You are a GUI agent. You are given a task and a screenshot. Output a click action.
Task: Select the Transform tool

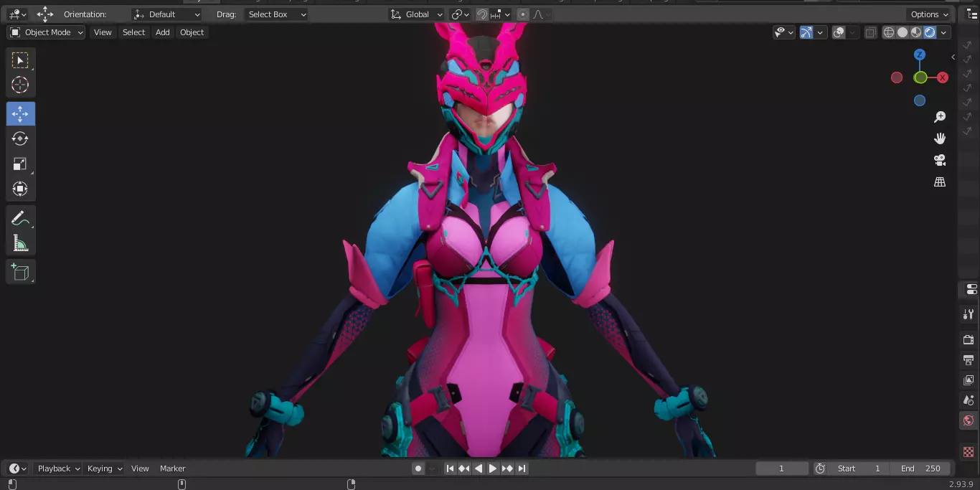pyautogui.click(x=20, y=189)
